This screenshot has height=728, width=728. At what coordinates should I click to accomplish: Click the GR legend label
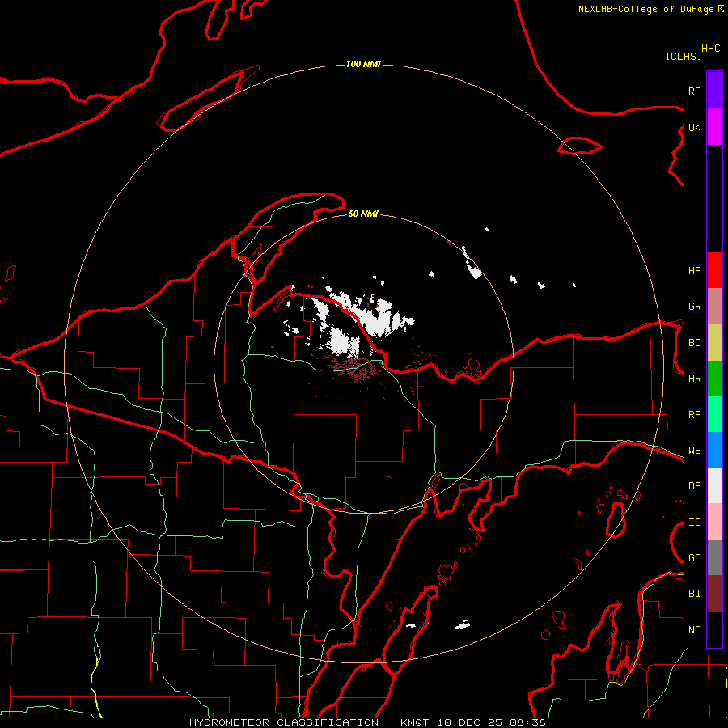[694, 307]
